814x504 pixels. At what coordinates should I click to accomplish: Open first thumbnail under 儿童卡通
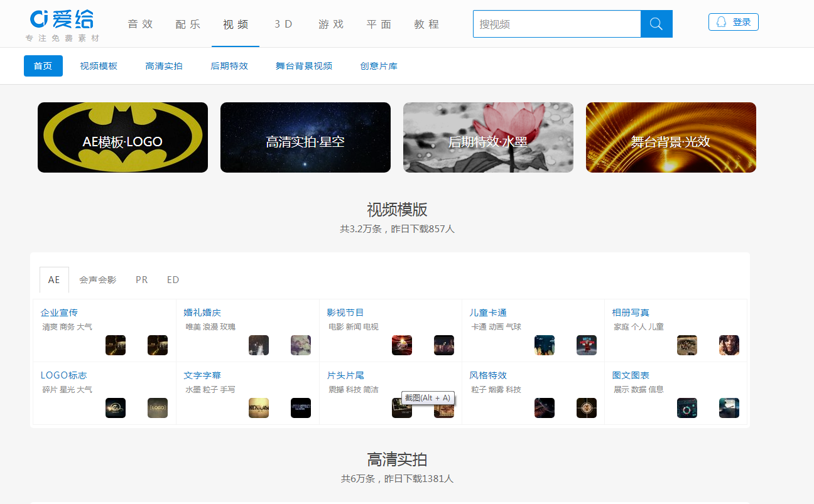pyautogui.click(x=545, y=345)
